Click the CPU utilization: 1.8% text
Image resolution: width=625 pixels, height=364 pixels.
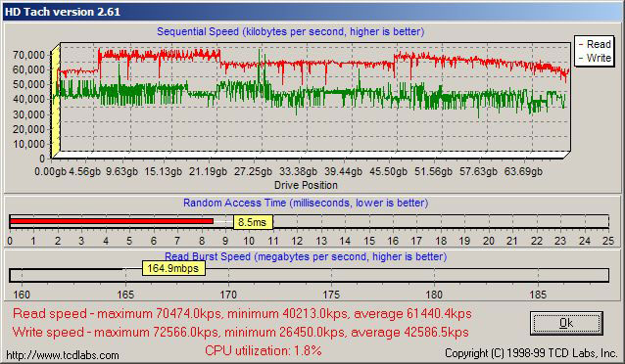click(264, 351)
